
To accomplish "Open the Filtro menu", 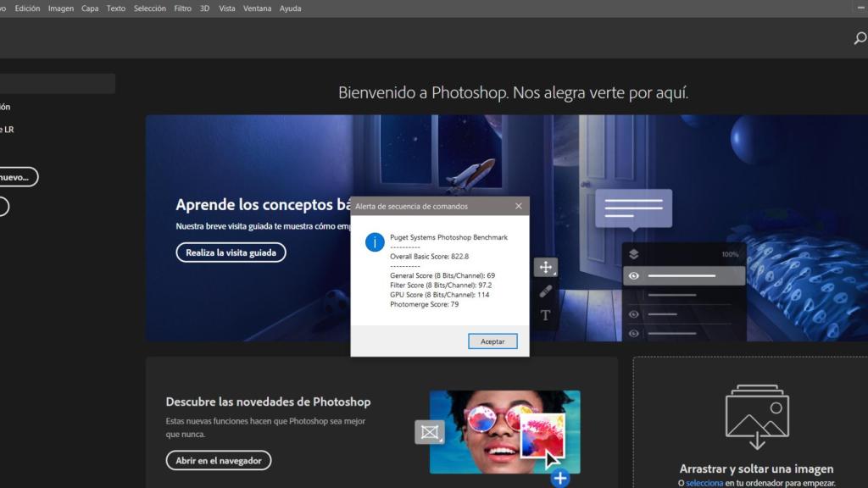I will 182,8.
